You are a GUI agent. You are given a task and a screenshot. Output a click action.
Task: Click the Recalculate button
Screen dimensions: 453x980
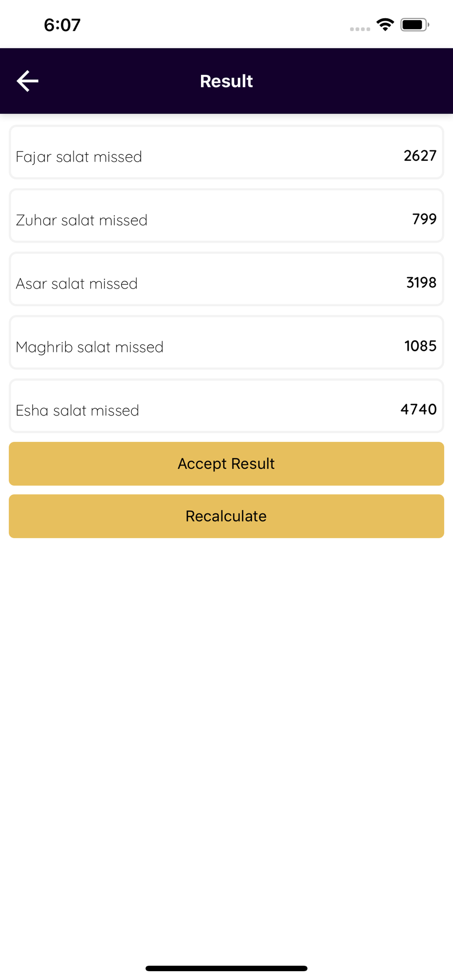(226, 516)
